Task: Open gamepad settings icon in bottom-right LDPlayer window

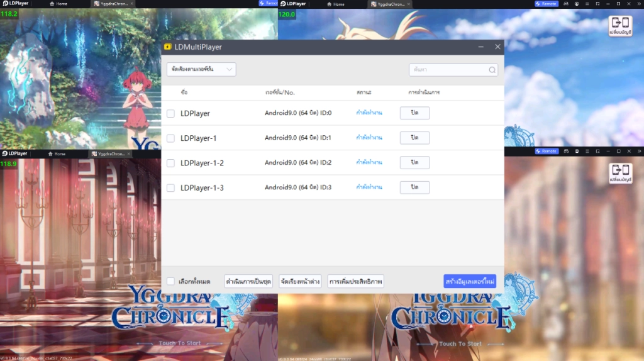Action: tap(566, 151)
